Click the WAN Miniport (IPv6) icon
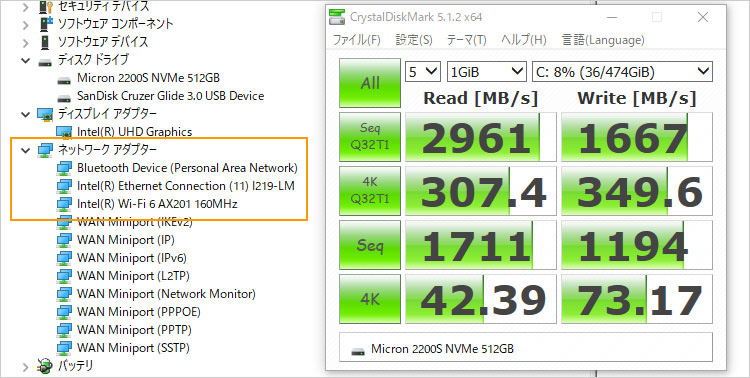The width and height of the screenshot is (750, 378). (x=64, y=258)
